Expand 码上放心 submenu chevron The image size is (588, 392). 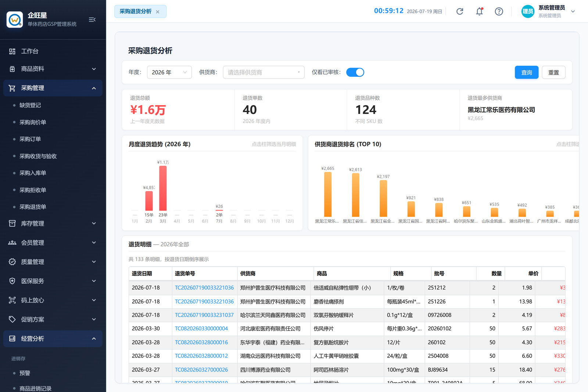94,300
